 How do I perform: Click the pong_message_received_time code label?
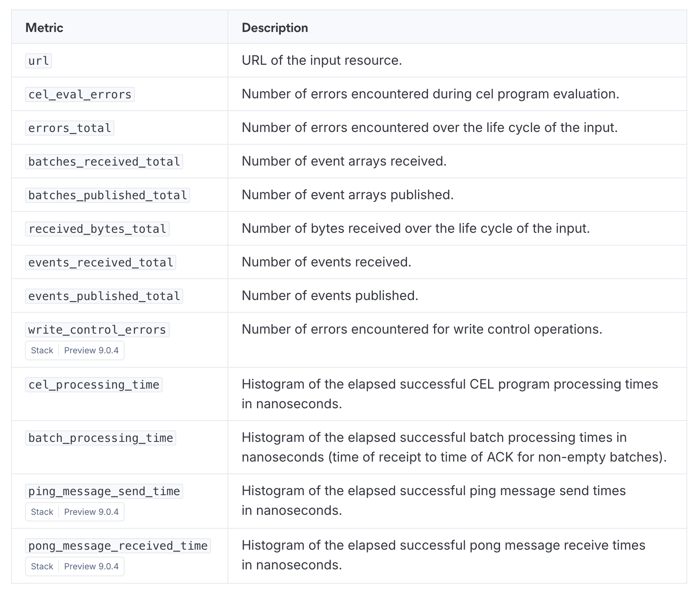click(118, 546)
